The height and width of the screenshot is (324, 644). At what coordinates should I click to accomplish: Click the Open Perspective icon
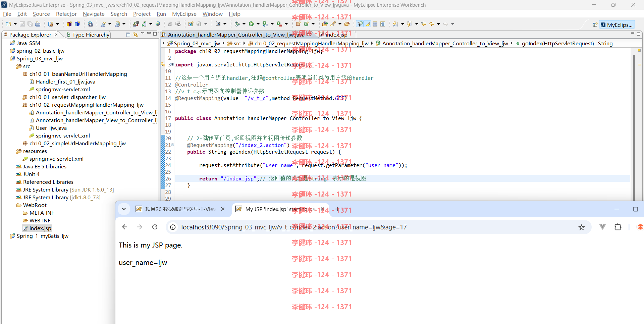(595, 25)
